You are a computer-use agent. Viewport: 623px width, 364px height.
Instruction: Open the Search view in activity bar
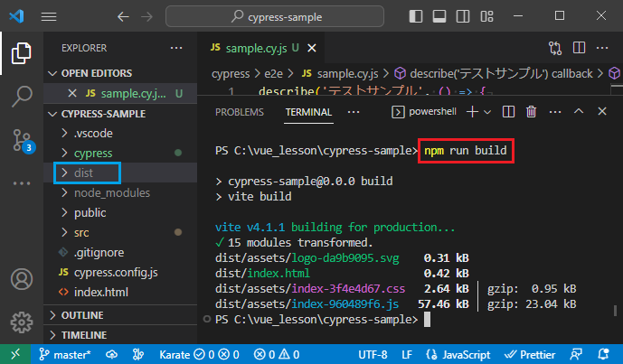[x=22, y=97]
